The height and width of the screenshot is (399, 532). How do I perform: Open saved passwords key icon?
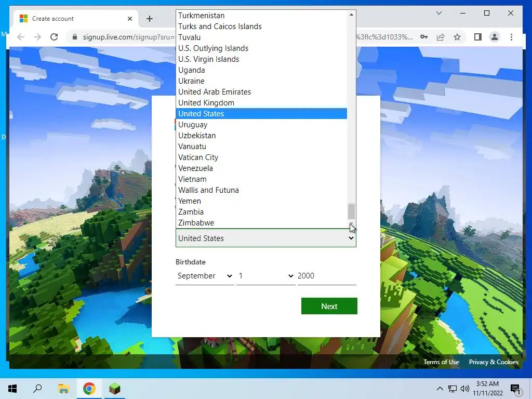[x=424, y=37]
